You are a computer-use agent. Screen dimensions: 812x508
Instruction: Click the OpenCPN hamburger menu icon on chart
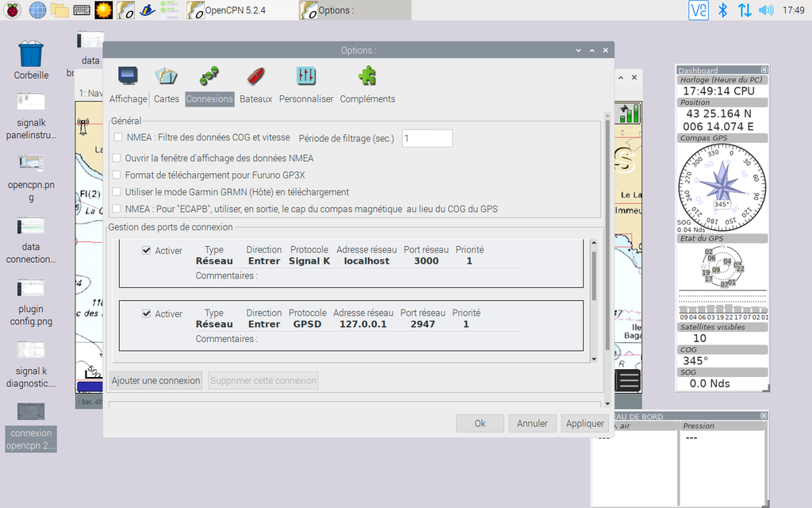629,381
